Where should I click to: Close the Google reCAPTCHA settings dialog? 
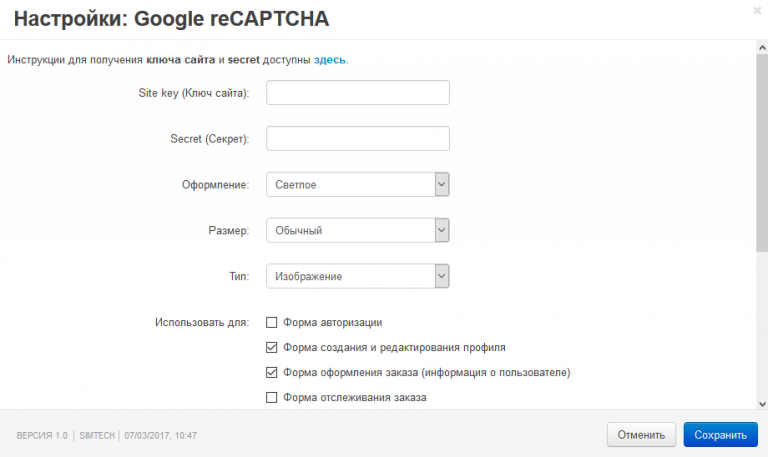pyautogui.click(x=757, y=11)
